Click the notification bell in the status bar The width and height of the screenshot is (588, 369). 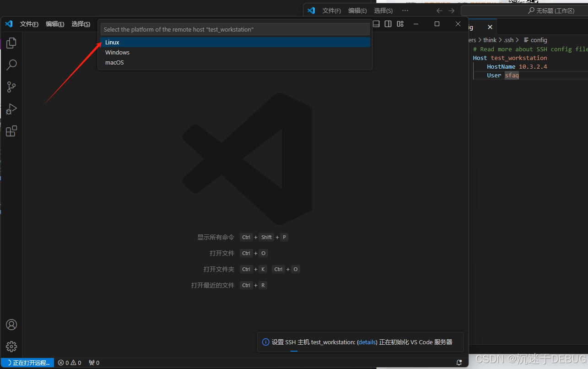click(459, 363)
